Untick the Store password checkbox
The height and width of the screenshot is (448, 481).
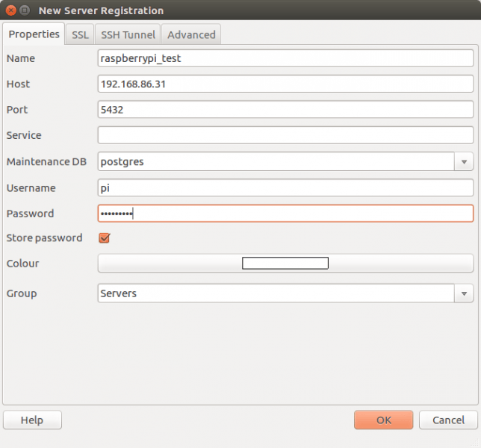[105, 238]
